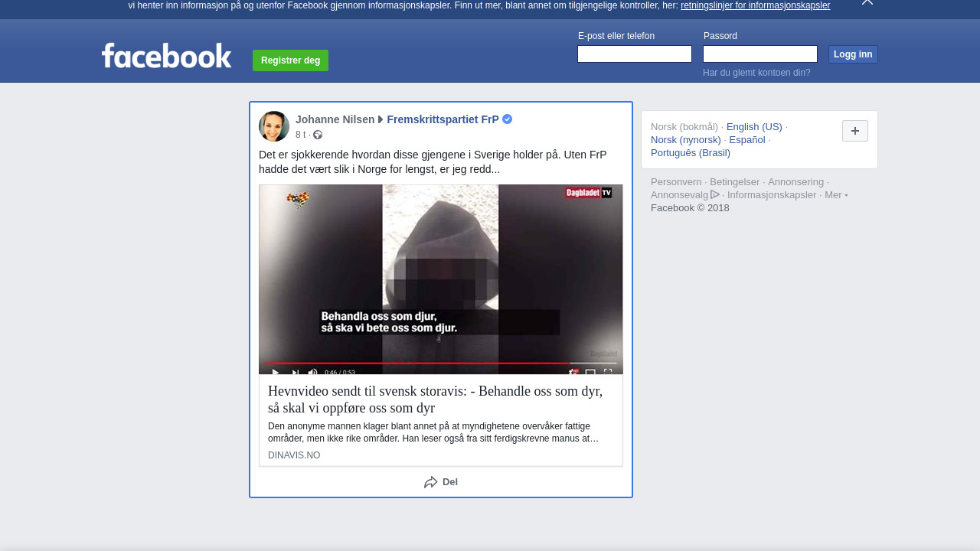This screenshot has height=551, width=980.
Task: Open the Betingelser footer link
Action: [735, 182]
